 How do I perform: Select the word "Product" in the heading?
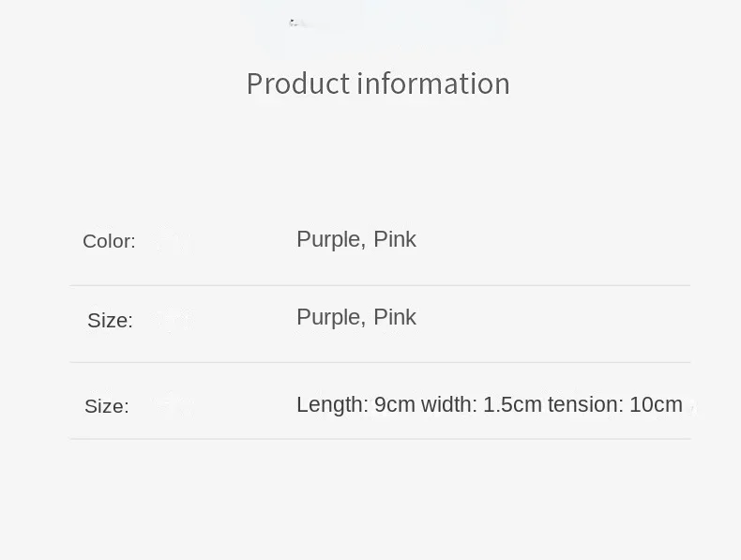297,83
